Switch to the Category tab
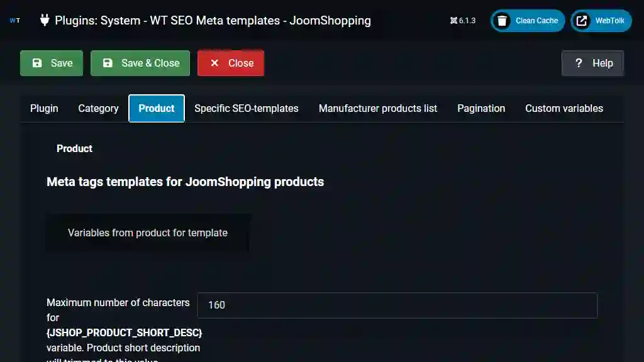The width and height of the screenshot is (644, 362). pos(98,108)
